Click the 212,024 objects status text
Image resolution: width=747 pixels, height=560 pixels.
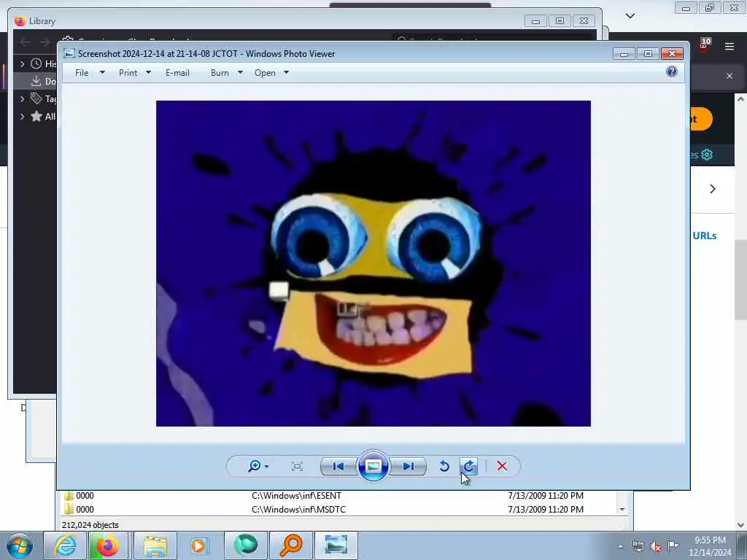coord(90,525)
